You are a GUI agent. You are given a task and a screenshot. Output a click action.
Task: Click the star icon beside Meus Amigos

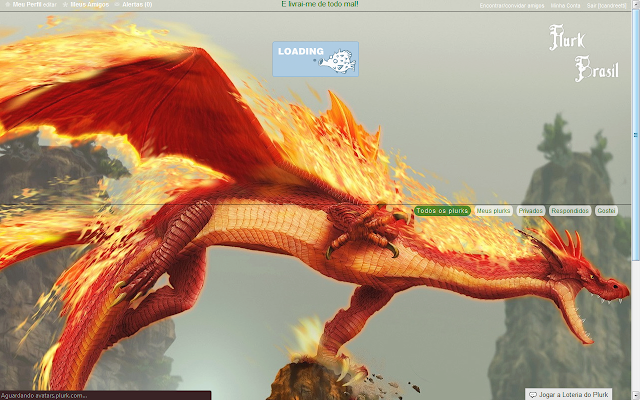click(65, 5)
